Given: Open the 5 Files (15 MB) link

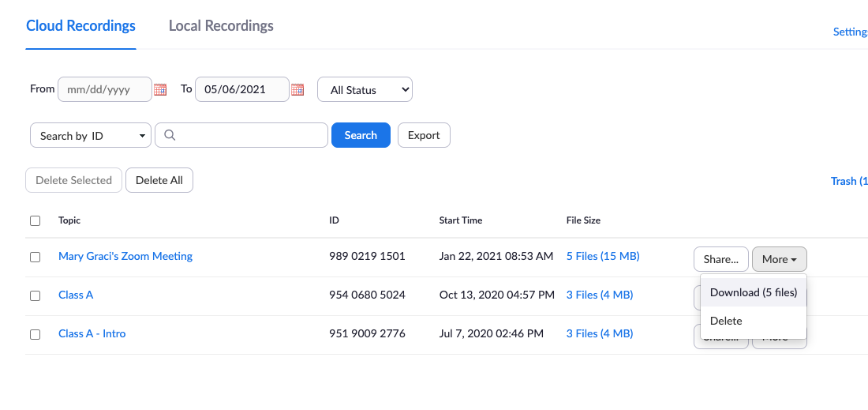Looking at the screenshot, I should [x=603, y=256].
